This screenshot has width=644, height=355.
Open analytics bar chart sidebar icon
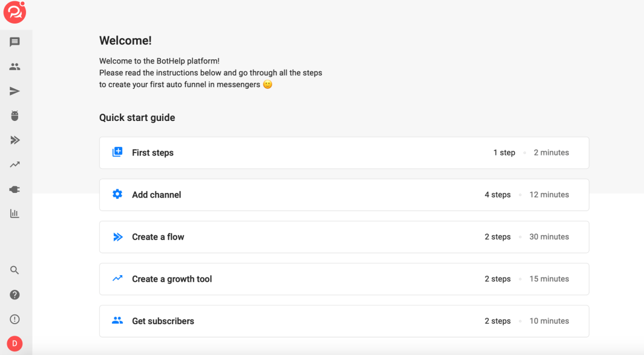point(15,213)
